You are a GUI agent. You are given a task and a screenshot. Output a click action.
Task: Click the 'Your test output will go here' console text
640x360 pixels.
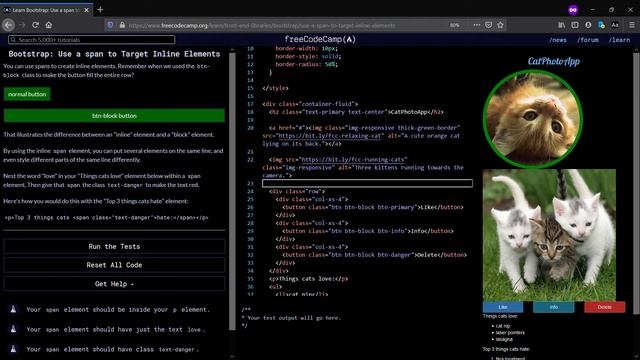click(294, 318)
